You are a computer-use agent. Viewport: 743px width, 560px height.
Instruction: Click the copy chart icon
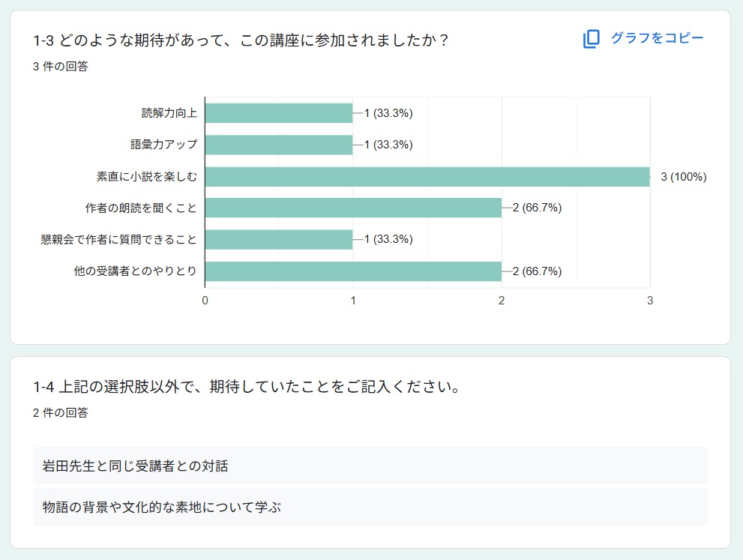click(592, 39)
